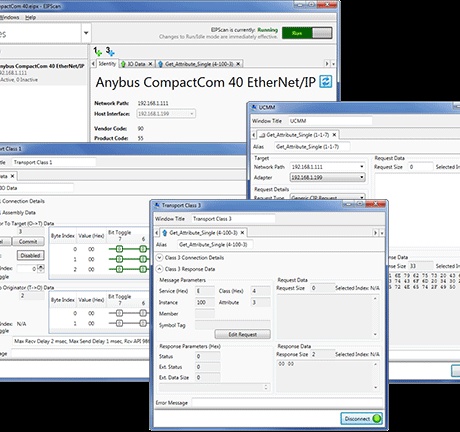Click refresh icon beside Anybus CompactCom title

pos(326,82)
